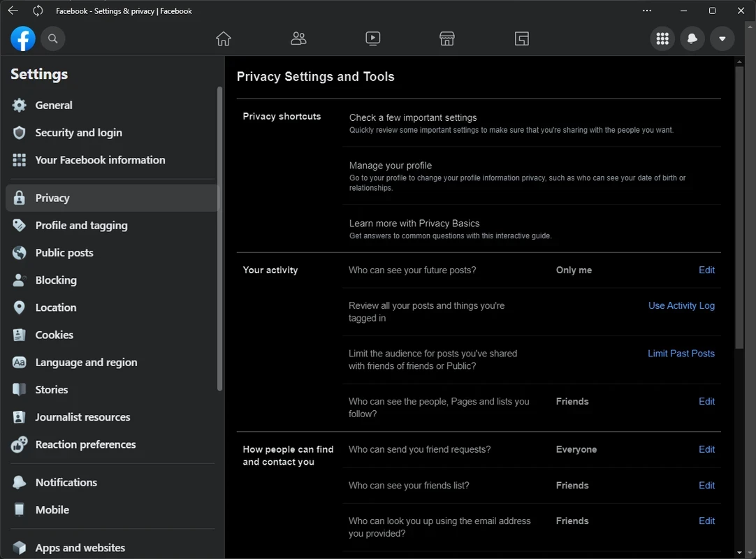756x559 pixels.
Task: Click the page reload icon in title bar
Action: (38, 10)
